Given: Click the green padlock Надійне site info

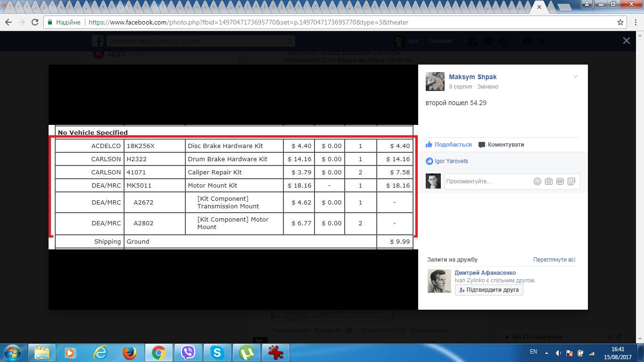Looking at the screenshot, I should point(65,22).
